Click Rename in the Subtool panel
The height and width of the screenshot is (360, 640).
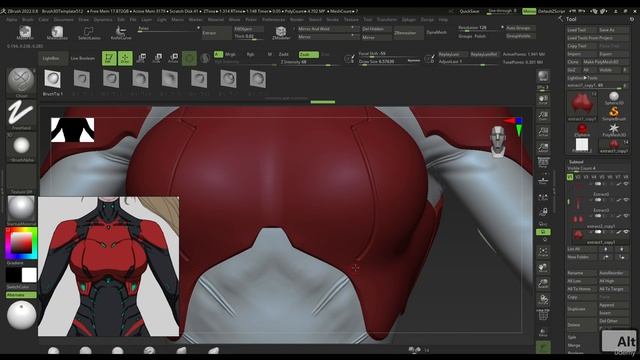point(581,273)
